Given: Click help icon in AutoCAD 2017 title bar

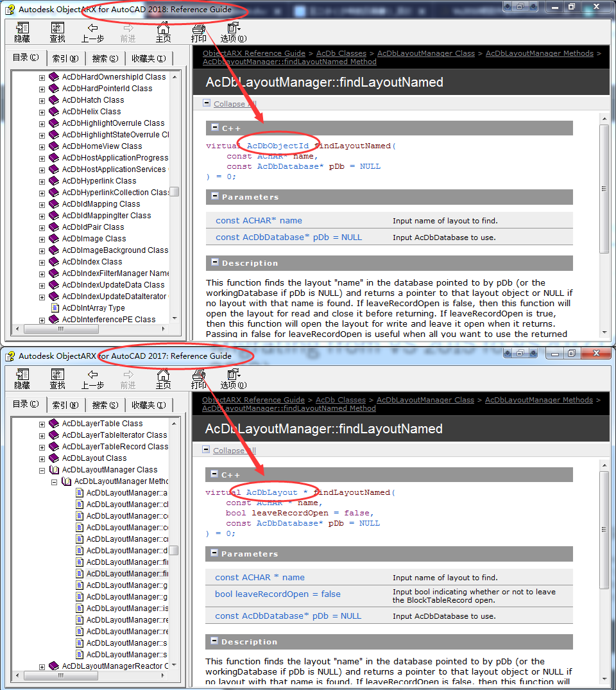Looking at the screenshot, I should click(10, 356).
